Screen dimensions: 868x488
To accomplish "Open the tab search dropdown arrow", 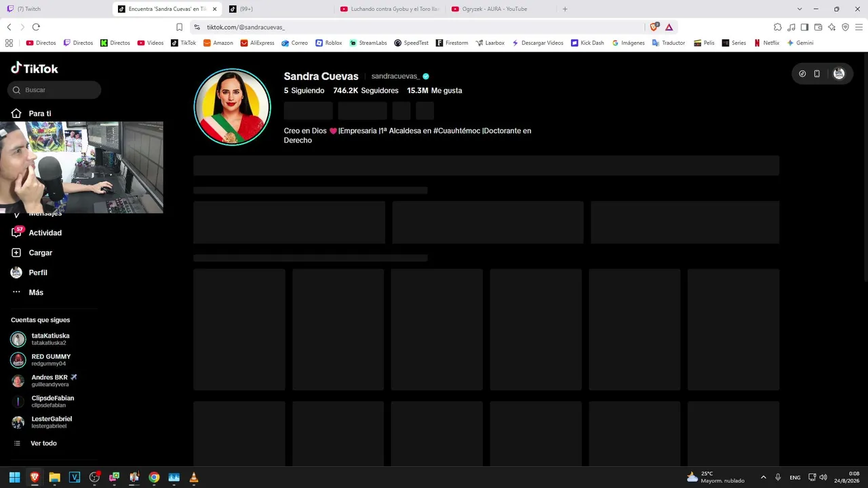I will (800, 9).
